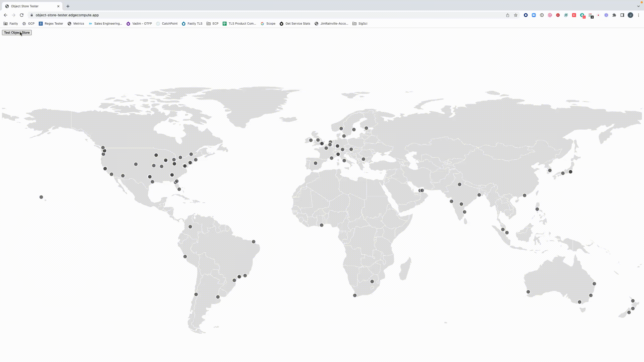Click the Test Object Store button
This screenshot has height=362, width=644.
(x=17, y=32)
